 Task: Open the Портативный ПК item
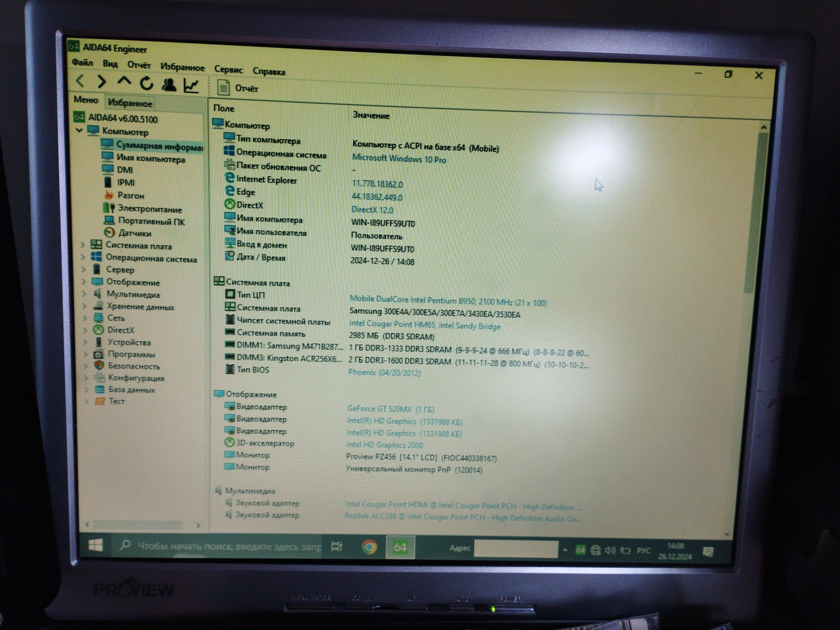[x=151, y=221]
